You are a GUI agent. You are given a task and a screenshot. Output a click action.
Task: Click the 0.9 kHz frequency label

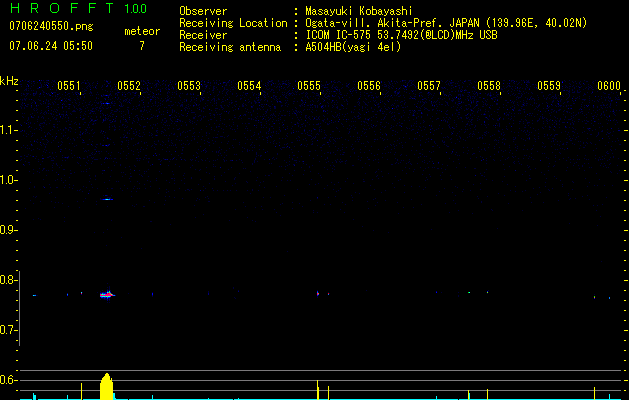coord(8,230)
